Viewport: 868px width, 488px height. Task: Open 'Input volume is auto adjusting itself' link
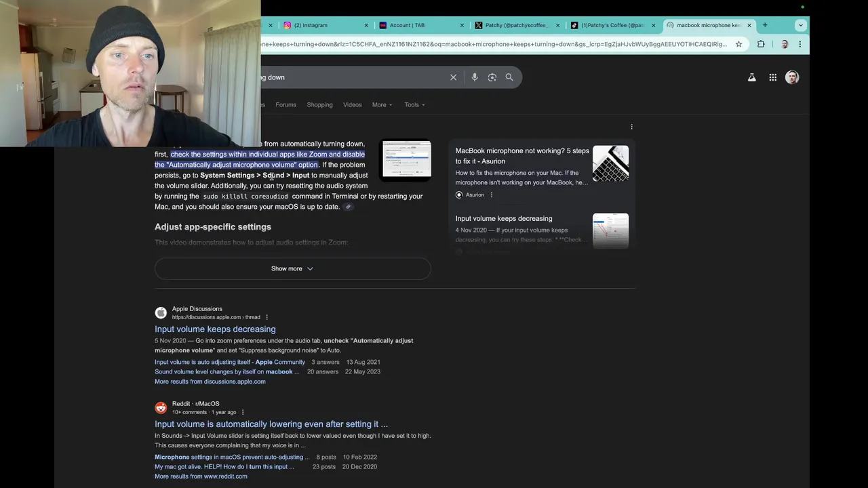(230, 362)
